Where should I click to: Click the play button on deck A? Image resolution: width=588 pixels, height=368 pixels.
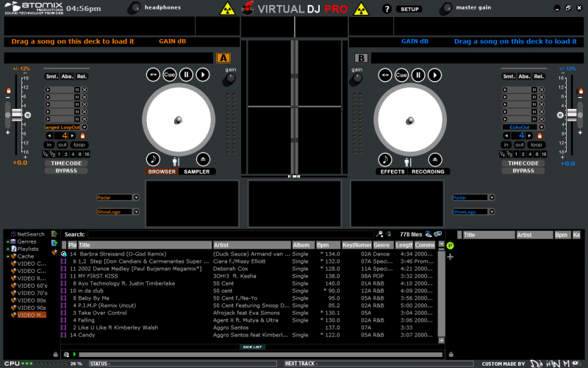203,75
